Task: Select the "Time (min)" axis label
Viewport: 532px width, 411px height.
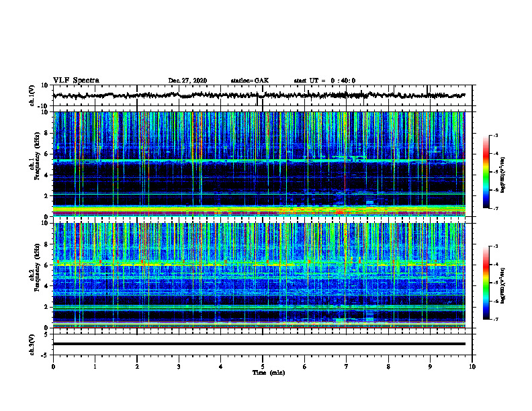Action: click(269, 373)
